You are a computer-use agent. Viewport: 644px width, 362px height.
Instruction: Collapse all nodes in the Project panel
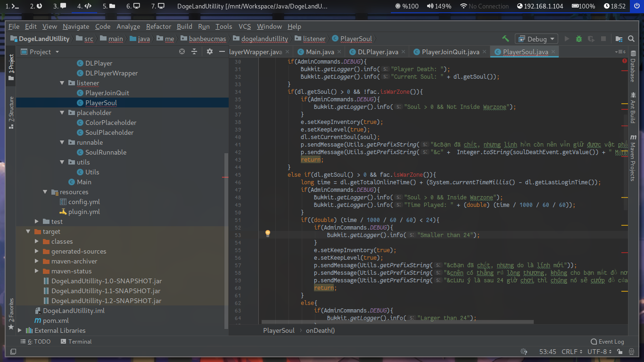(x=194, y=52)
